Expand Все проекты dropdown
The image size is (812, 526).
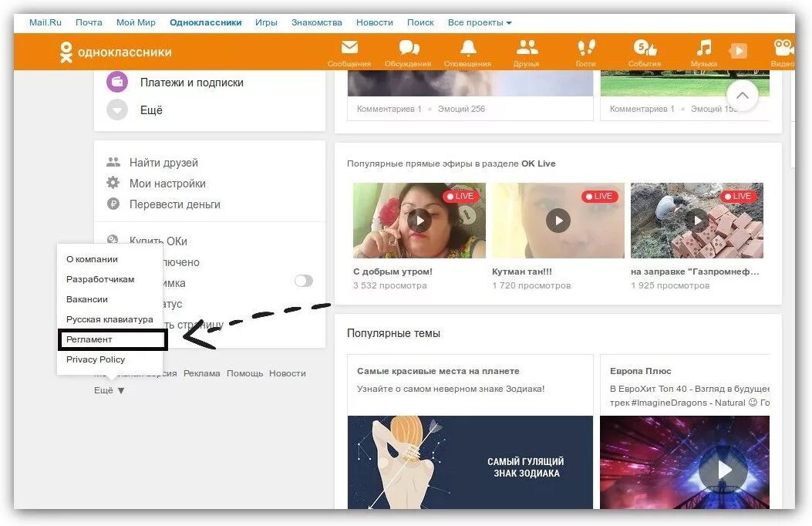pos(480,22)
